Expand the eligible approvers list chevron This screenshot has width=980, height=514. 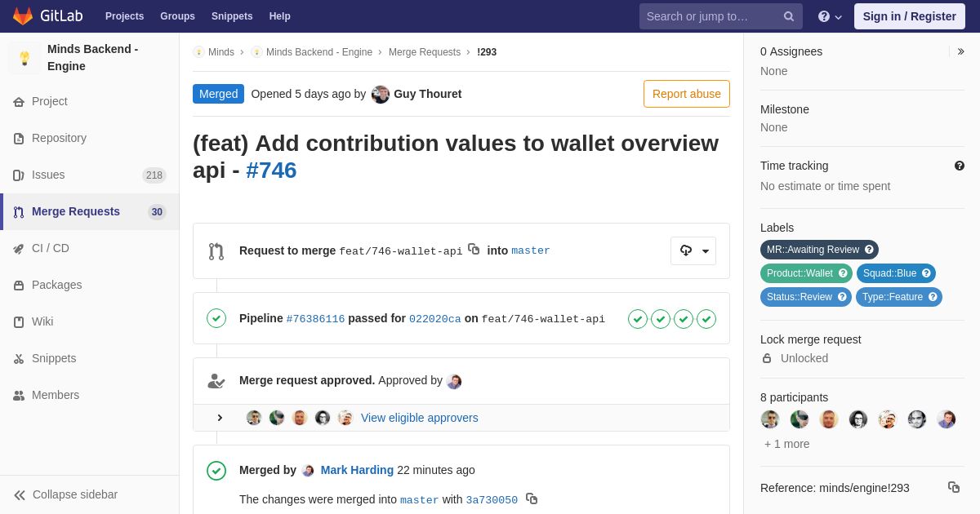point(220,418)
